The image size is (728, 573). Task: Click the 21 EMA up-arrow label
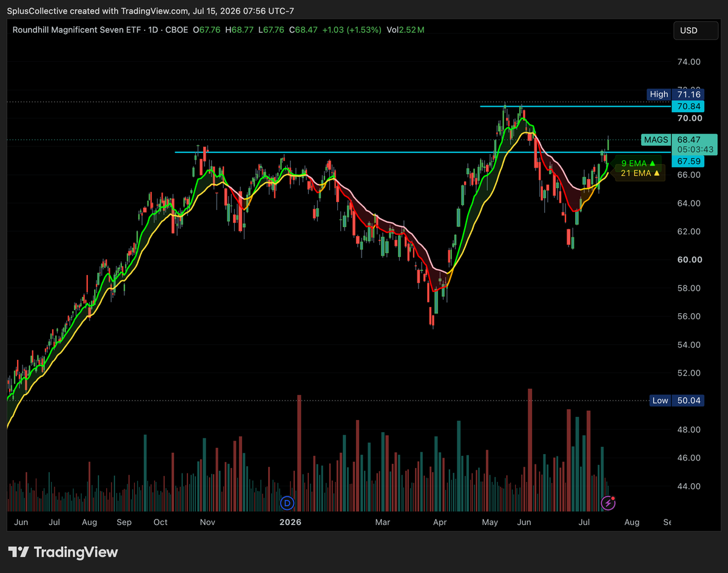tap(641, 174)
